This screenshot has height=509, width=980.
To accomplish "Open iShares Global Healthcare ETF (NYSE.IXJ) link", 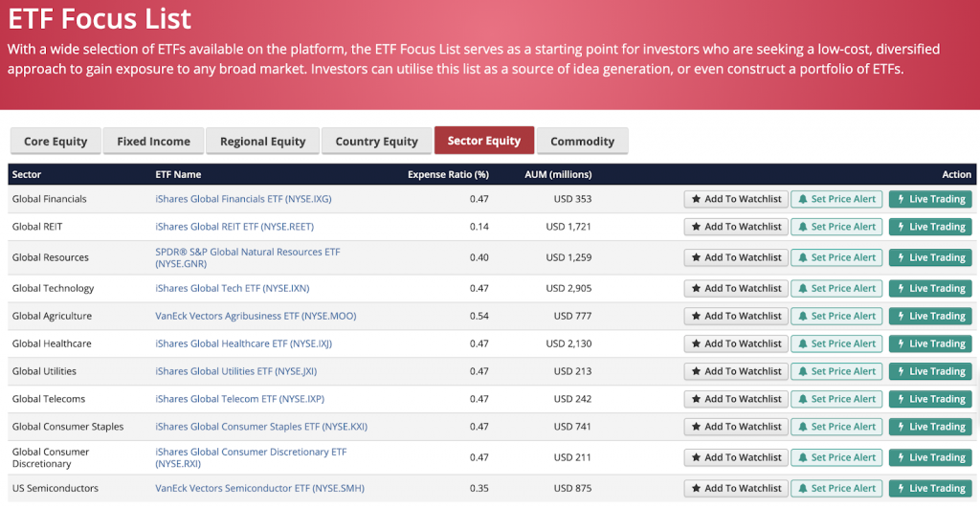I will coord(244,343).
